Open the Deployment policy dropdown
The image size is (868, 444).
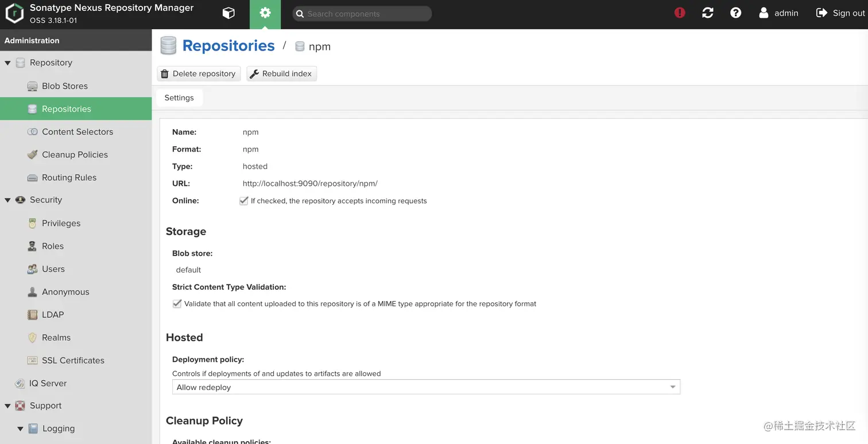coord(426,387)
